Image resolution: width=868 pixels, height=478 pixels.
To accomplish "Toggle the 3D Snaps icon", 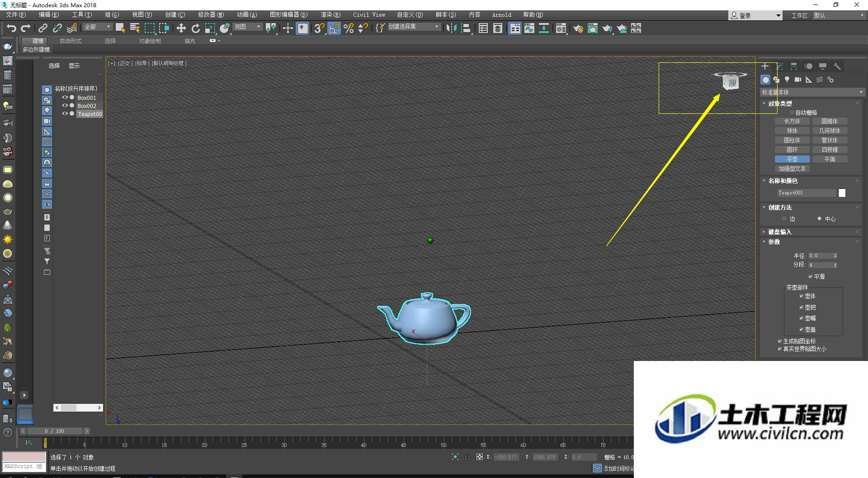I will (x=319, y=28).
